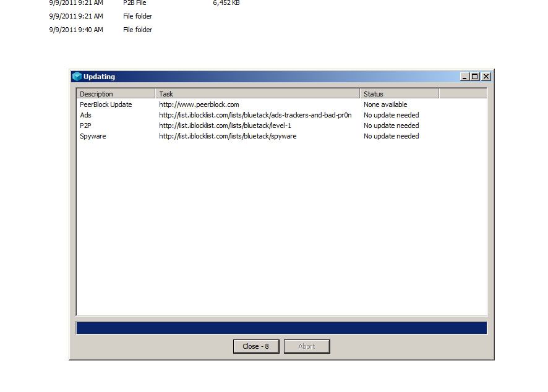This screenshot has width=548, height=392.
Task: Maximize the Updating window
Action: coord(475,77)
